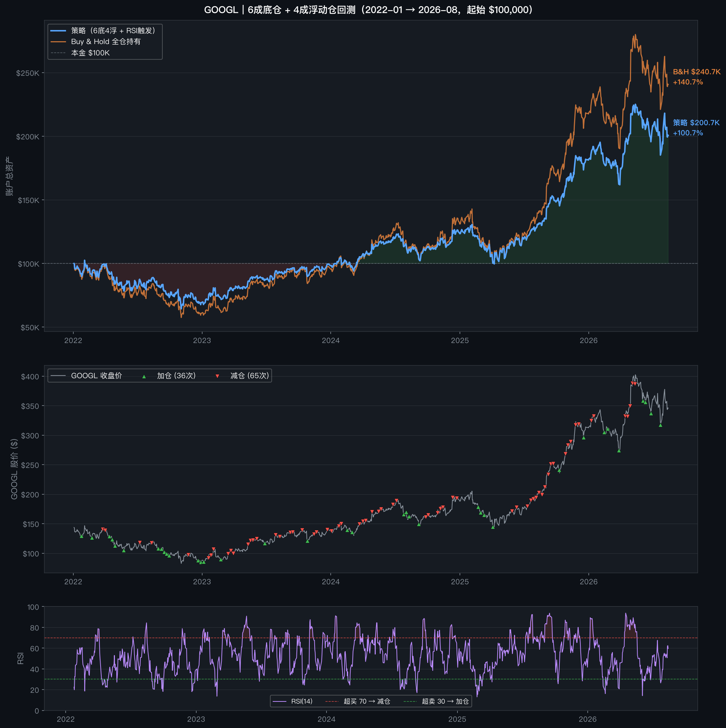The image size is (726, 728).
Task: Click the 策略 $200.7K annotation
Action: click(x=696, y=123)
